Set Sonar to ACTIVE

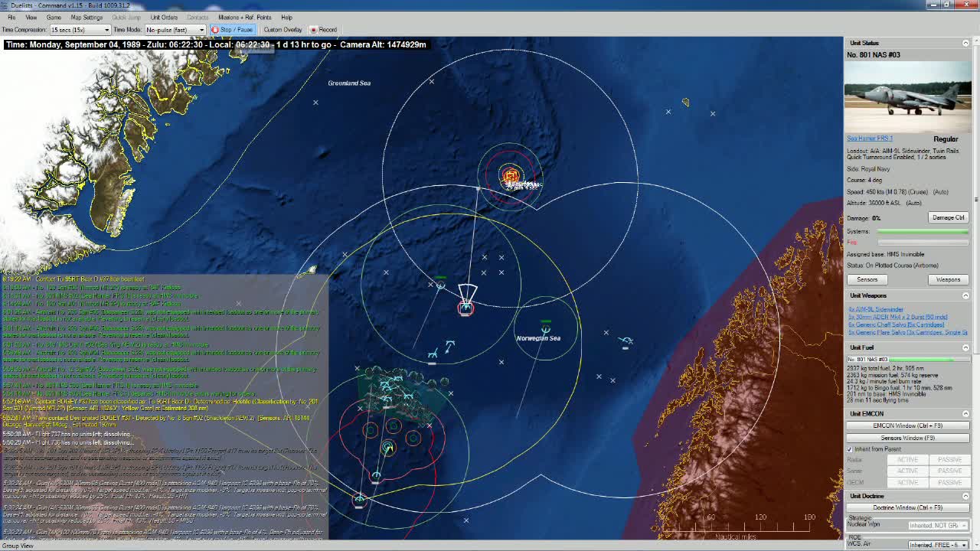pyautogui.click(x=907, y=471)
